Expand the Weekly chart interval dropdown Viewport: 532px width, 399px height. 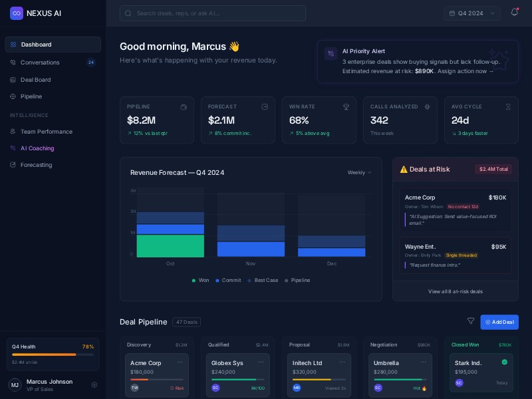(x=359, y=172)
